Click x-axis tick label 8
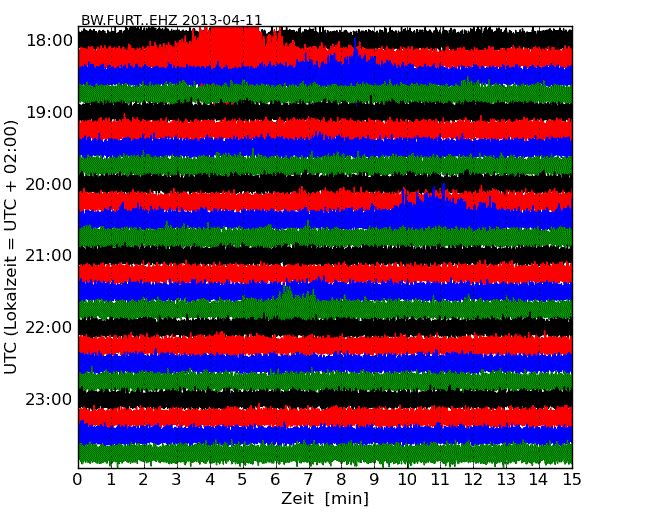The image size is (650, 520). pyautogui.click(x=341, y=479)
